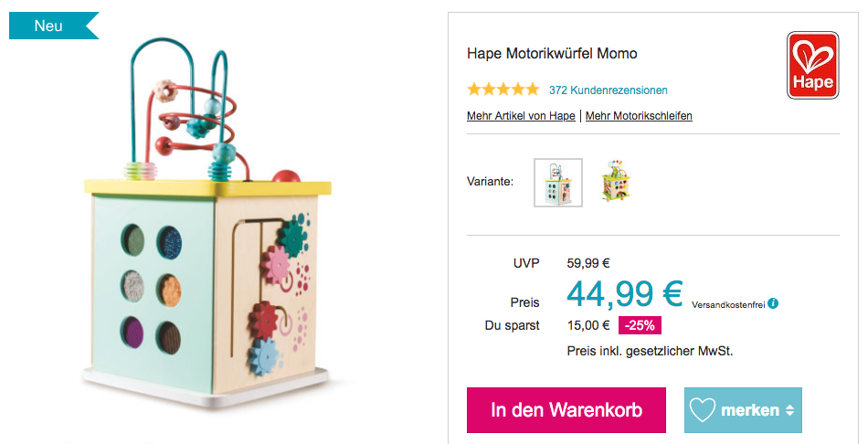Click the 44,99 € price

[624, 294]
